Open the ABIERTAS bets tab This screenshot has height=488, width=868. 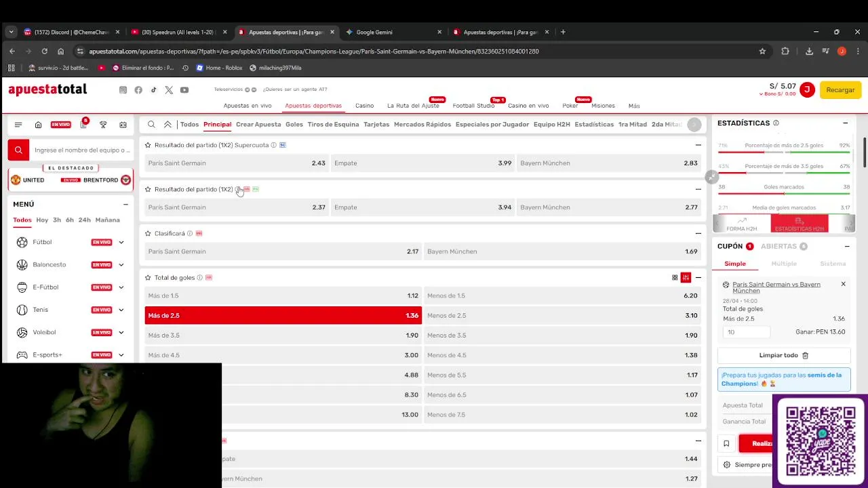[x=784, y=246]
